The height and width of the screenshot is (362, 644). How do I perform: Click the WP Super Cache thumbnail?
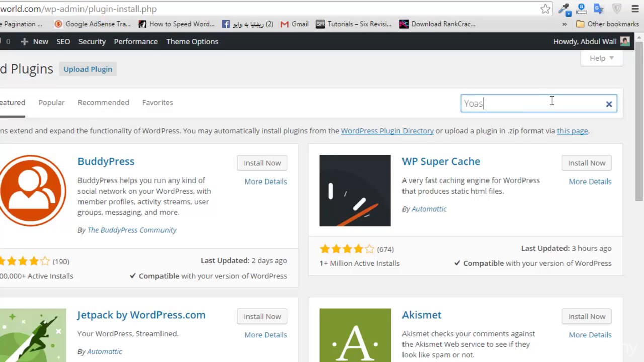pyautogui.click(x=355, y=191)
